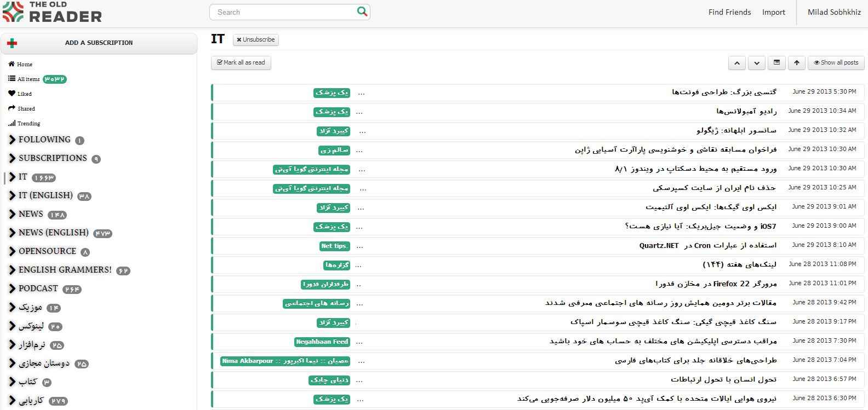
Task: Click the ellipsis on the Quartz.NET post row
Action: (360, 246)
